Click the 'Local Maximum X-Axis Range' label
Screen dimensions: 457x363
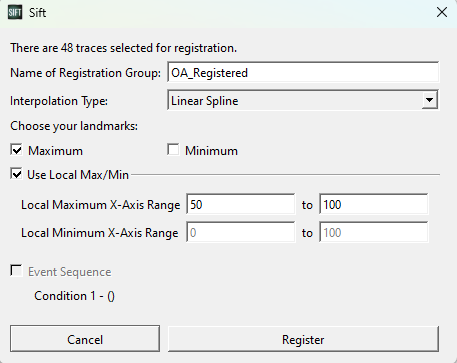pos(101,205)
